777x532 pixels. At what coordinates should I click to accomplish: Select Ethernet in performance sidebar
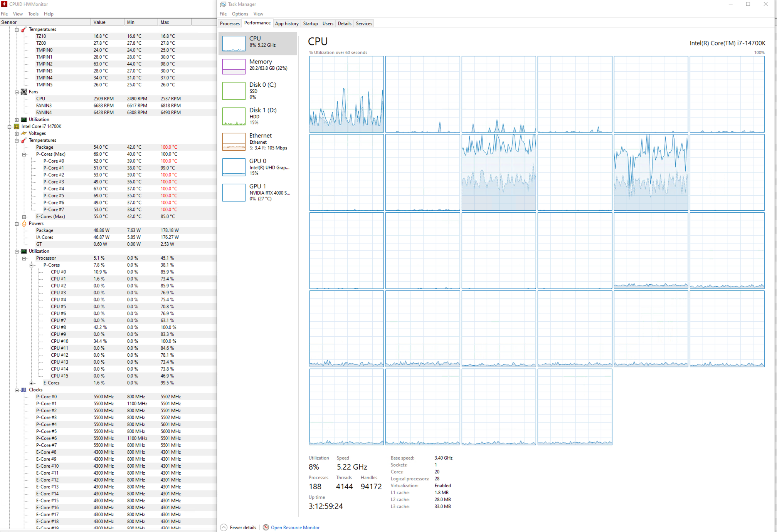[258, 141]
